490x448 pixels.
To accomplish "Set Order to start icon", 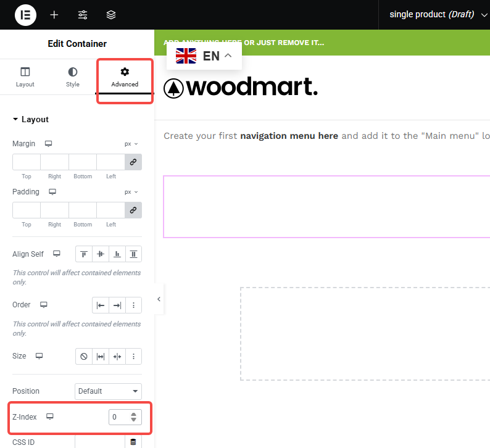I will (x=100, y=305).
